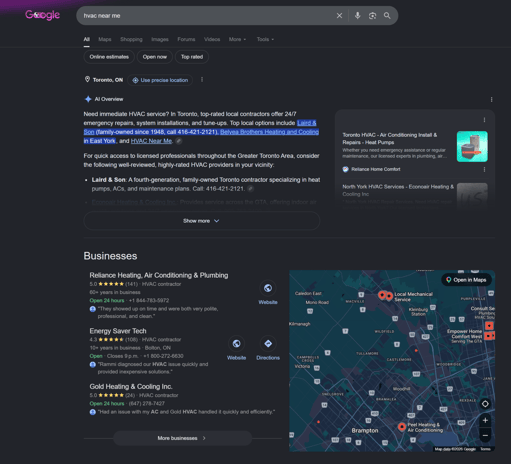Screen dimensions: 511x464
Task: Toggle the Open now filter chip
Action: point(155,57)
